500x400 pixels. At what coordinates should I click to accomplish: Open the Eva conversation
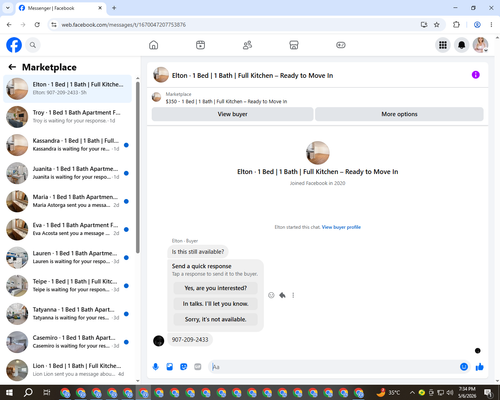pos(67,229)
